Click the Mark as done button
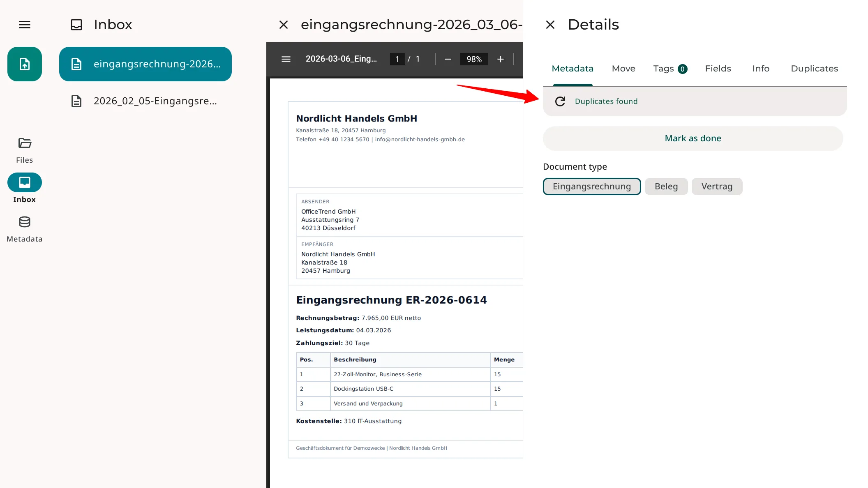This screenshot has height=488, width=868. tap(693, 138)
